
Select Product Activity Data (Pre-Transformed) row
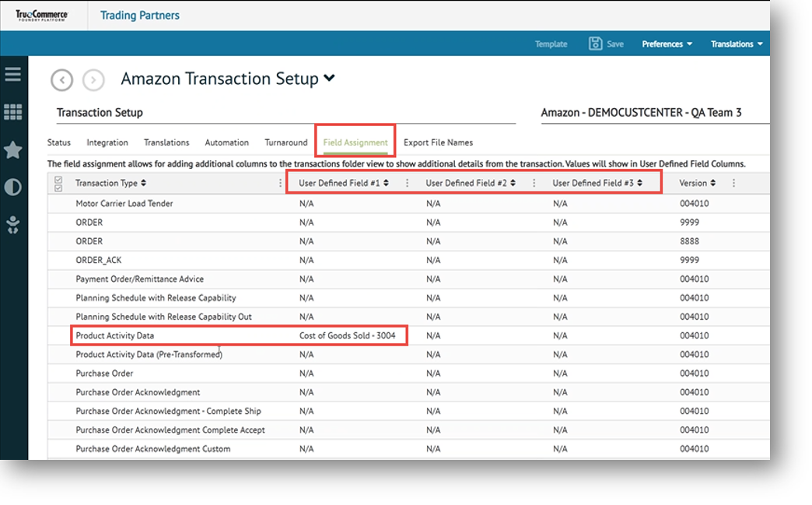click(x=408, y=354)
